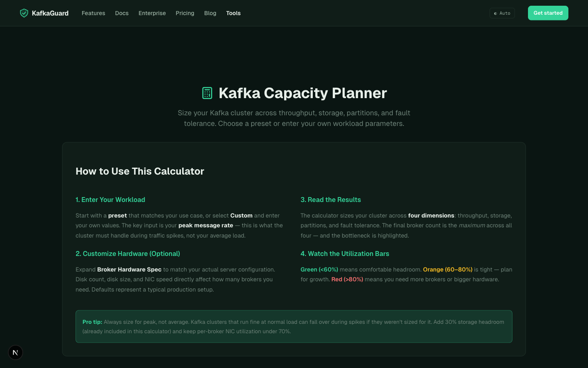Click the '3. Read the Results' heading

tap(331, 200)
